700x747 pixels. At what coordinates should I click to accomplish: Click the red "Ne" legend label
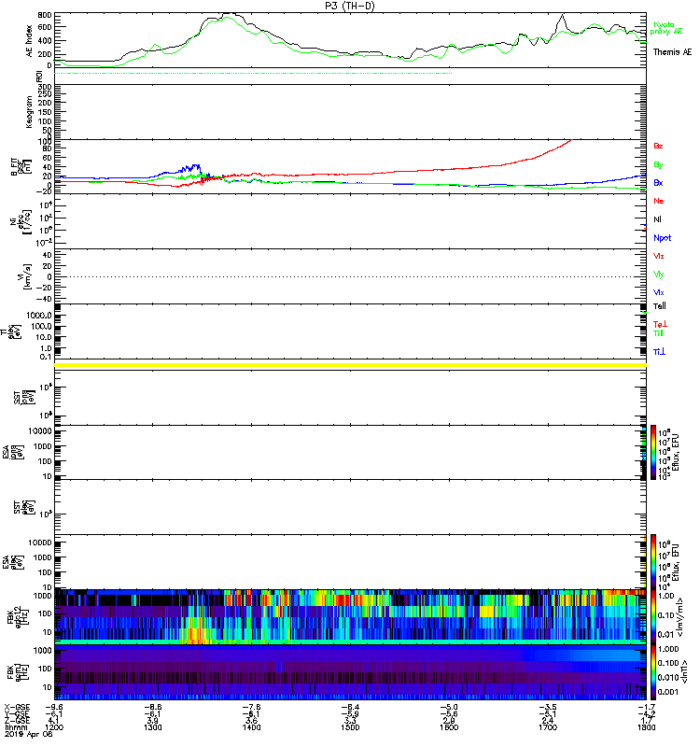click(x=659, y=201)
